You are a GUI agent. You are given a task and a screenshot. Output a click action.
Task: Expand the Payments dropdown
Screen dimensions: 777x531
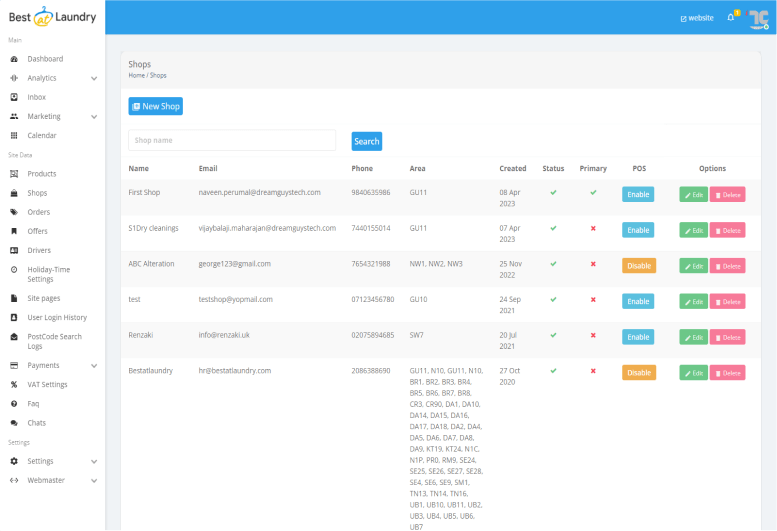point(94,366)
